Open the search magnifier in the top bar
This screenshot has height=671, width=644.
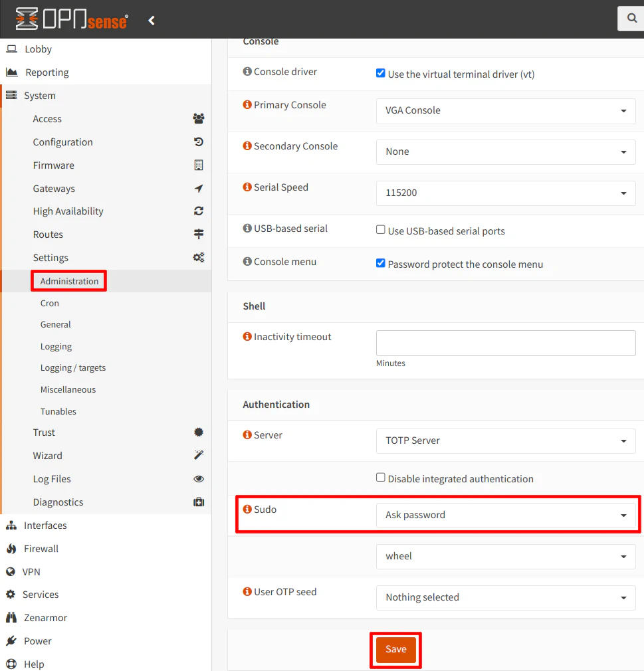[x=632, y=18]
